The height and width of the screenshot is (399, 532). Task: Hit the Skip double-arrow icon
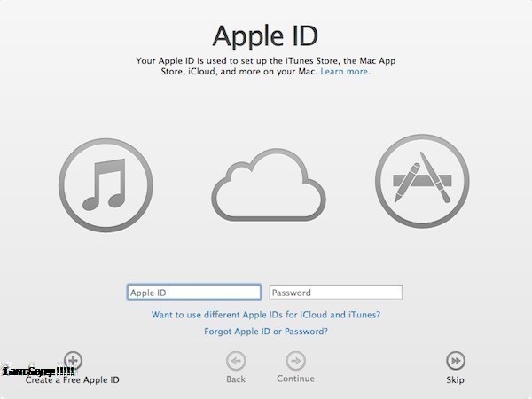(455, 361)
